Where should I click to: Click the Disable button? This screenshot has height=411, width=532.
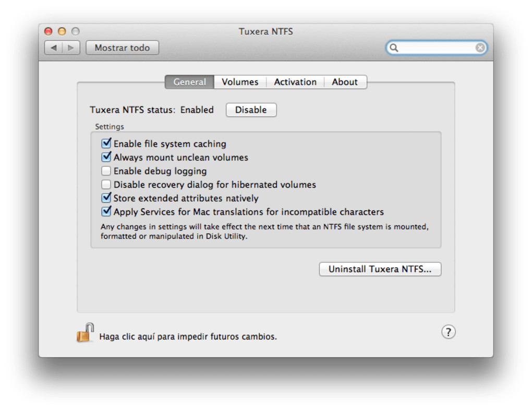(x=251, y=110)
